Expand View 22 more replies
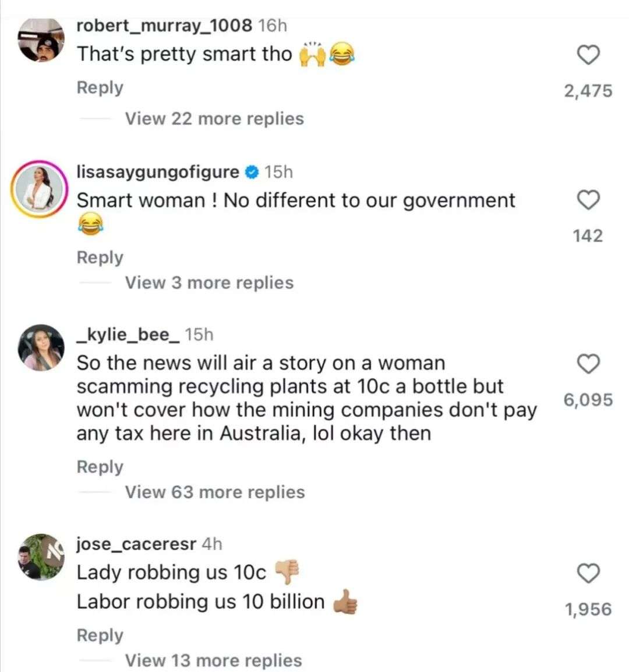 coord(214,119)
